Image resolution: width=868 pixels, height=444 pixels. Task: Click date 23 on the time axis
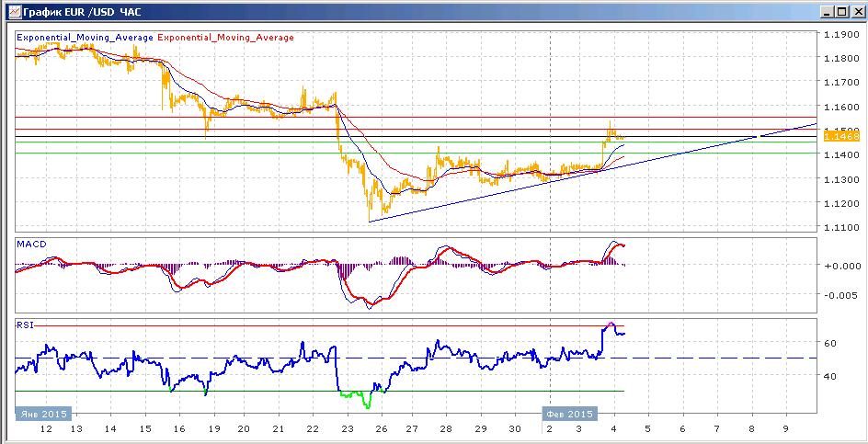(x=347, y=429)
